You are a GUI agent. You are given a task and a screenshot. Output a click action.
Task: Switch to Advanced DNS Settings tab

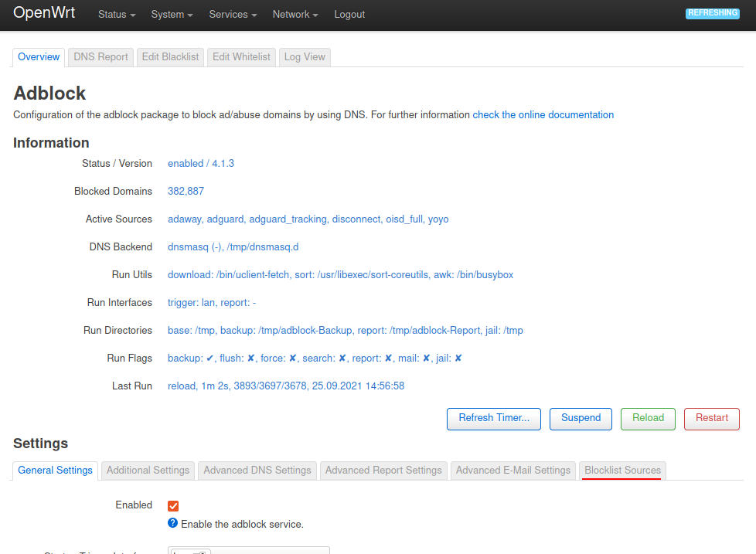pyautogui.click(x=257, y=471)
